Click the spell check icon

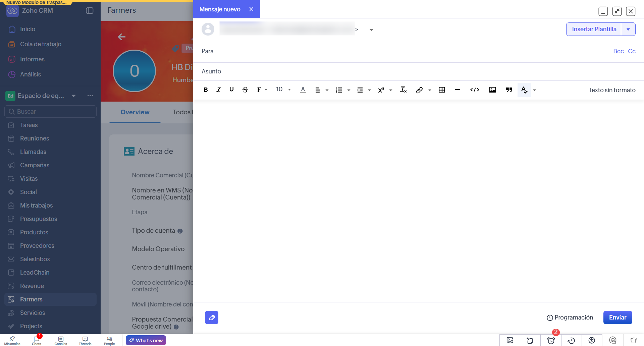pos(524,90)
